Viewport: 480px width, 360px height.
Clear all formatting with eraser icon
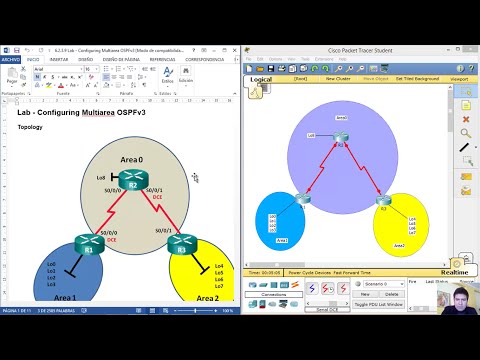pos(91,77)
